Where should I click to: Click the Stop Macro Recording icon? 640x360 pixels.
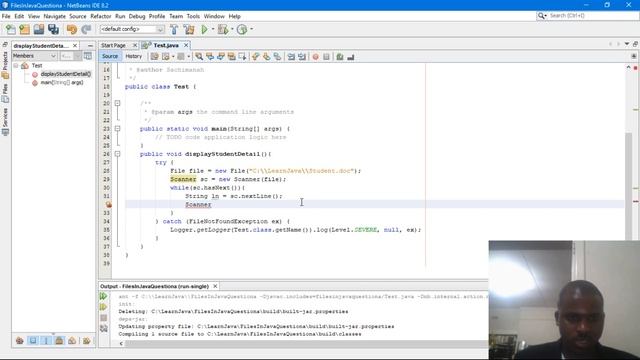(326, 57)
